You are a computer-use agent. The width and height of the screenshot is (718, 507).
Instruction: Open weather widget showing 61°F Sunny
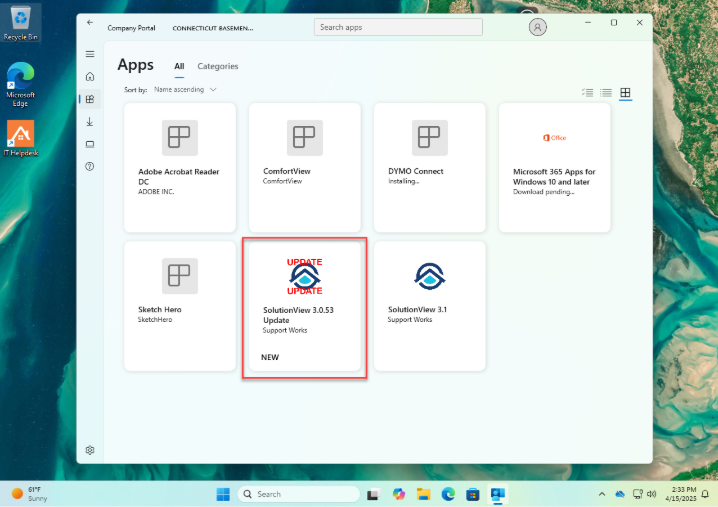pyautogui.click(x=30, y=494)
